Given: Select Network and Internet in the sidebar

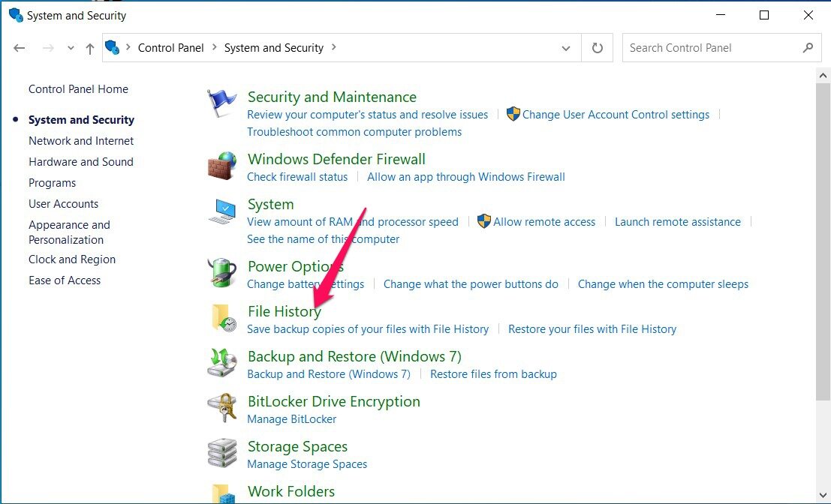Looking at the screenshot, I should (x=81, y=140).
